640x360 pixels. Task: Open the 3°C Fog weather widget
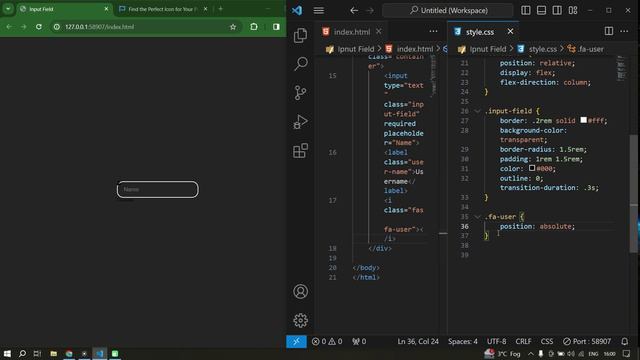502,353
